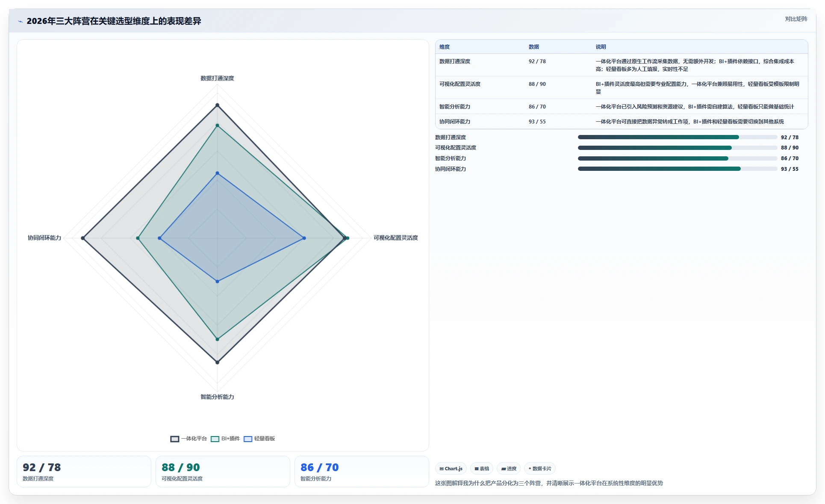Screen dimensions: 825x504
Task: Click the 表格 tag chip
Action: coord(482,469)
